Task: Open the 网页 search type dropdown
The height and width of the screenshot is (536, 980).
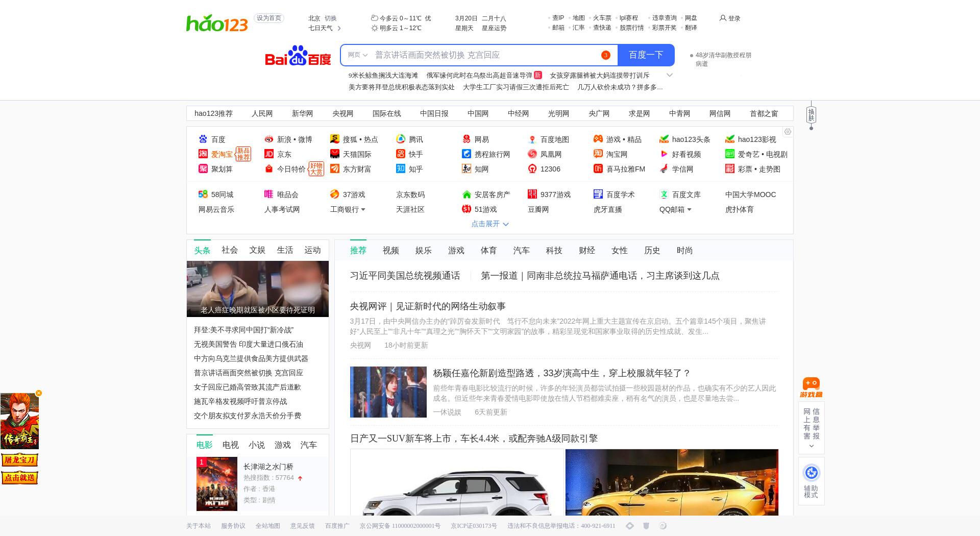Action: click(358, 55)
